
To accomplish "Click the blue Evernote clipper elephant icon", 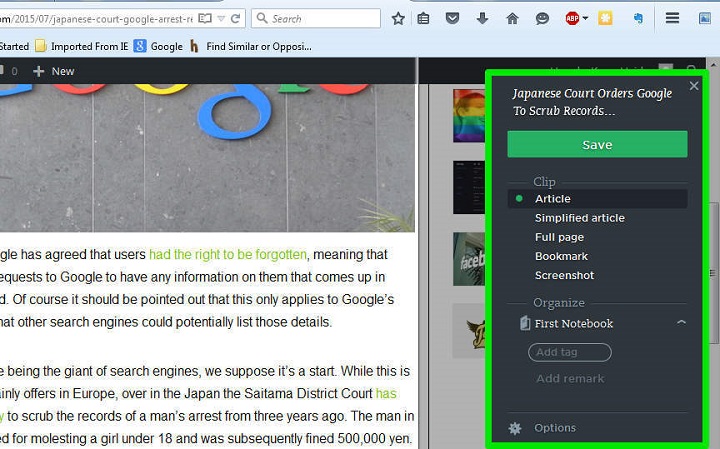I will 638,18.
